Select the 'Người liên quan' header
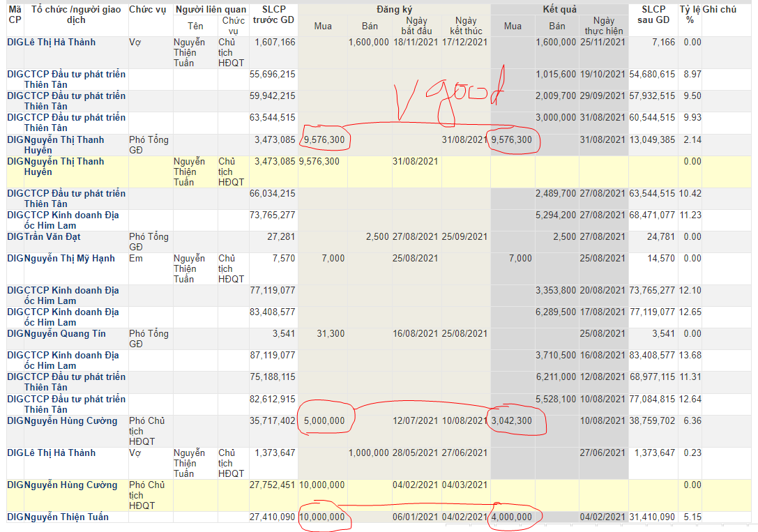This screenshot has height=532, width=758. pos(211,9)
